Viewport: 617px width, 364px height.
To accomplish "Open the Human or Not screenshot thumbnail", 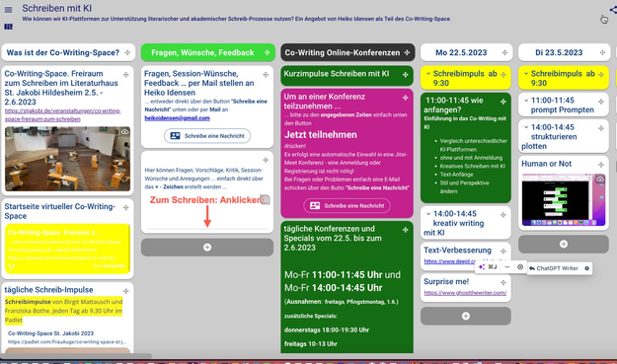I will 564,200.
